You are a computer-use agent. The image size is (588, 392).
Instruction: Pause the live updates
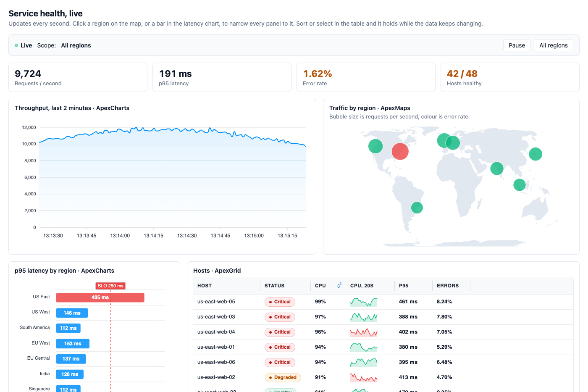[x=517, y=45]
